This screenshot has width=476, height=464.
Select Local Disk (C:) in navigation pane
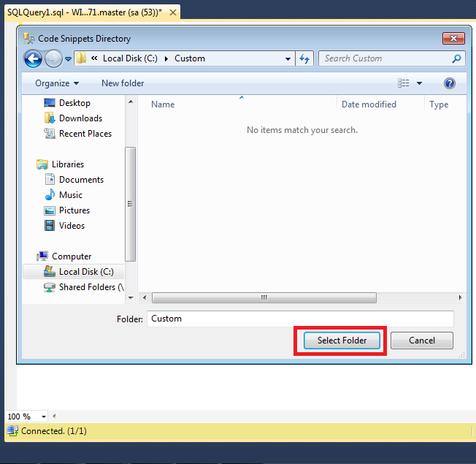86,272
